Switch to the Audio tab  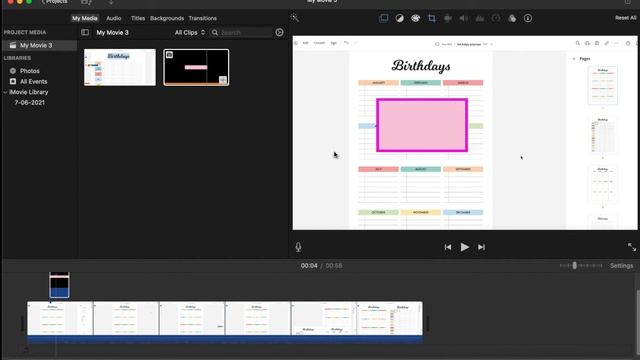click(x=113, y=18)
